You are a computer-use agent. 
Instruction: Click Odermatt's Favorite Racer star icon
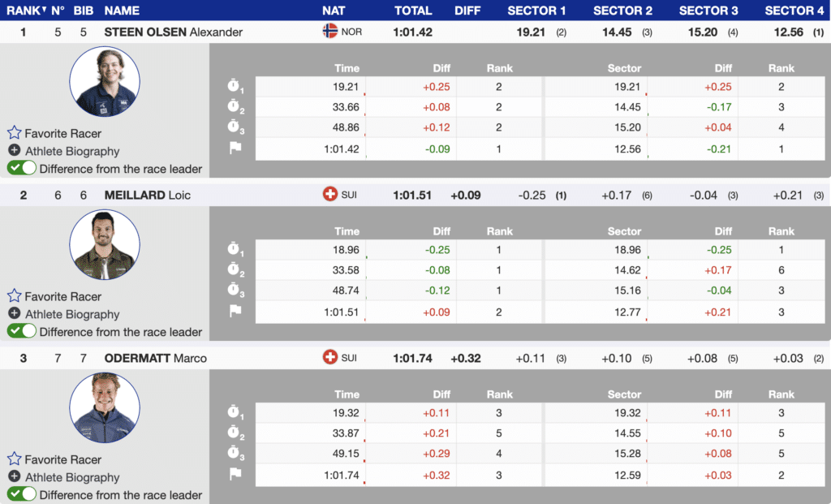tap(14, 459)
